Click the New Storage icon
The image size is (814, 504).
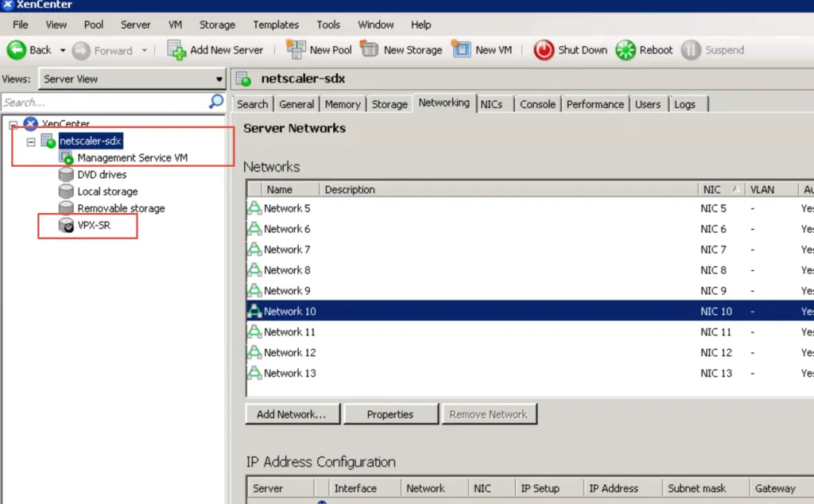click(370, 49)
